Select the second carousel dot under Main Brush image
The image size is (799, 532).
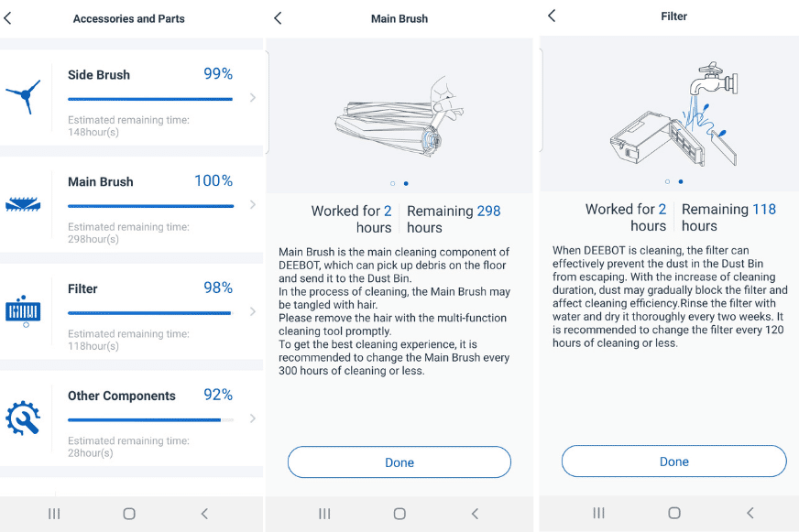coord(405,181)
